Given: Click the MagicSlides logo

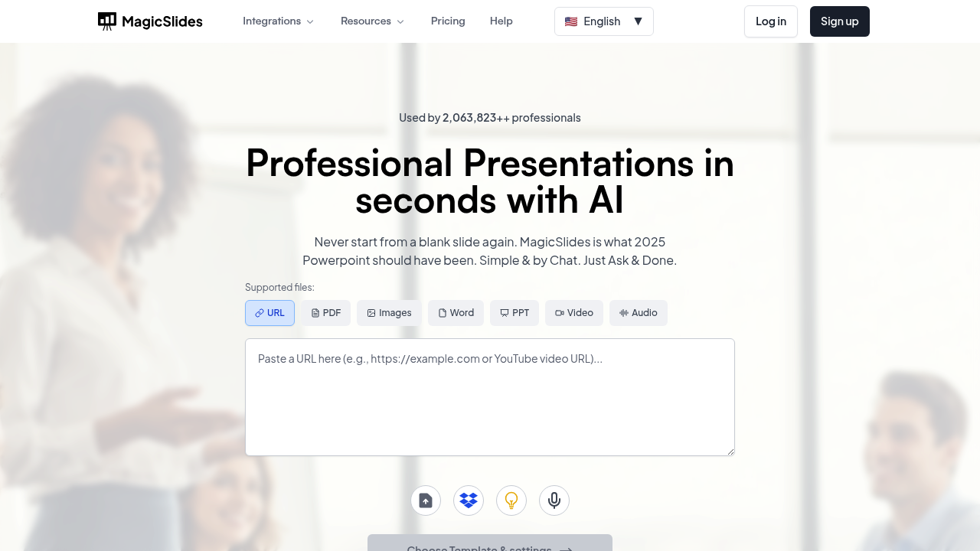Looking at the screenshot, I should [x=150, y=21].
